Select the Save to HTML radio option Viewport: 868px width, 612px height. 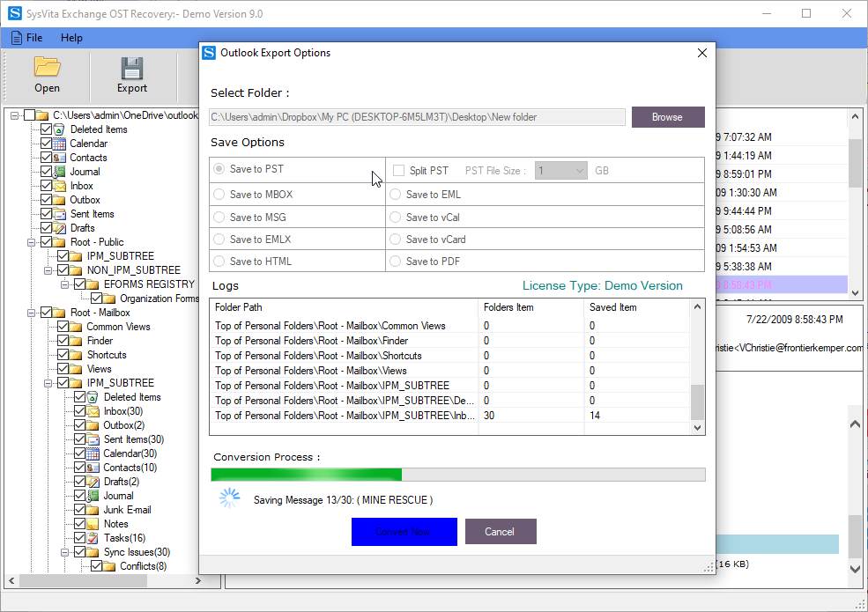(219, 262)
